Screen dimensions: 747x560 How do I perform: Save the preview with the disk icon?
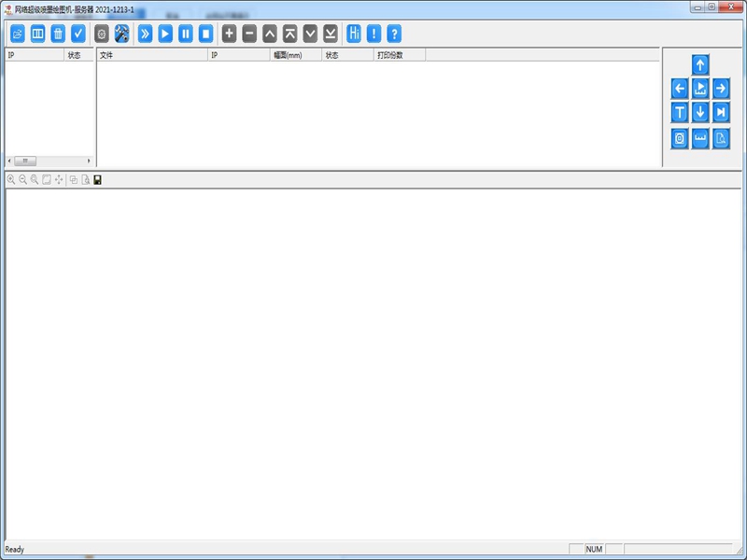pos(97,180)
